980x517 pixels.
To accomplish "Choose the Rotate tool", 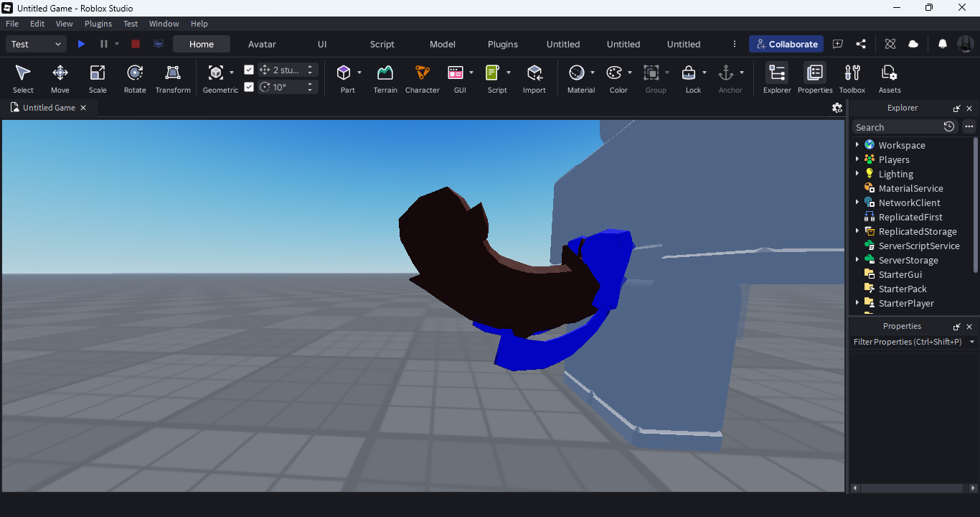I will (135, 78).
